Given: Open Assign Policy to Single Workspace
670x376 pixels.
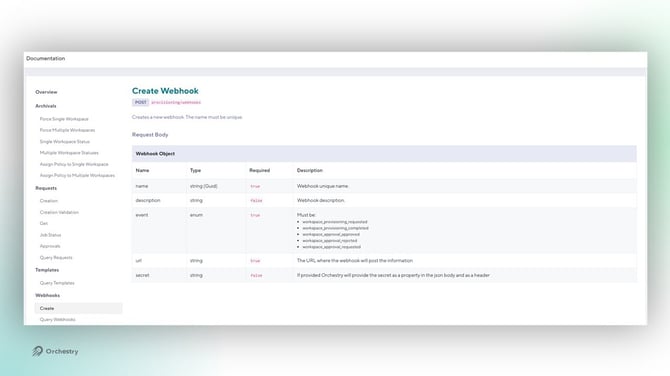Looking at the screenshot, I should click(74, 164).
